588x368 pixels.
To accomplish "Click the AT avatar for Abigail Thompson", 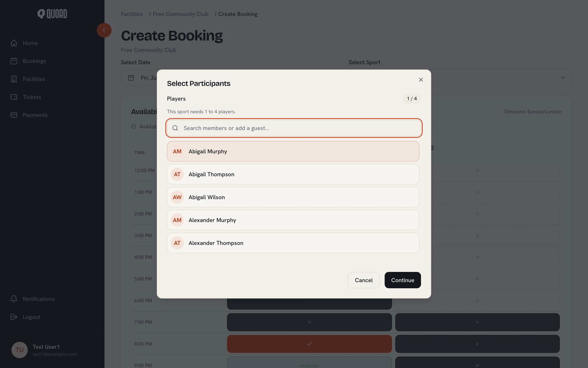I will (177, 174).
